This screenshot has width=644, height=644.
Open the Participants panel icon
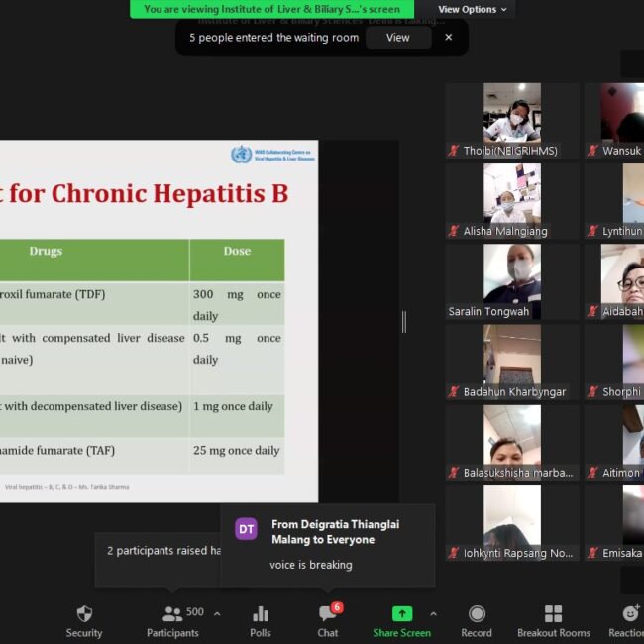(x=172, y=614)
